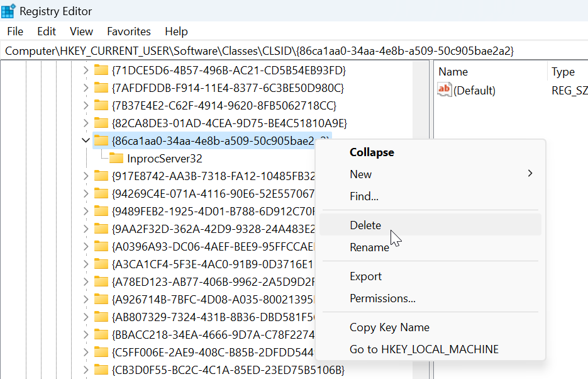Expand the {917E8742-AA3B key
The height and width of the screenshot is (379, 588).
pos(86,176)
